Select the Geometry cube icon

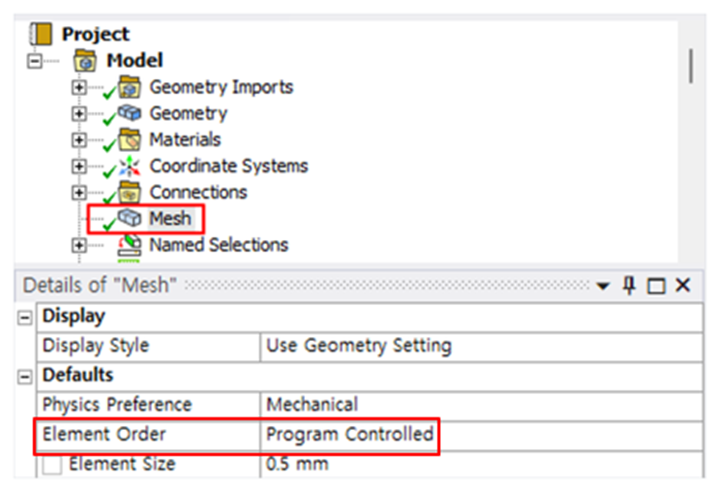click(x=129, y=113)
